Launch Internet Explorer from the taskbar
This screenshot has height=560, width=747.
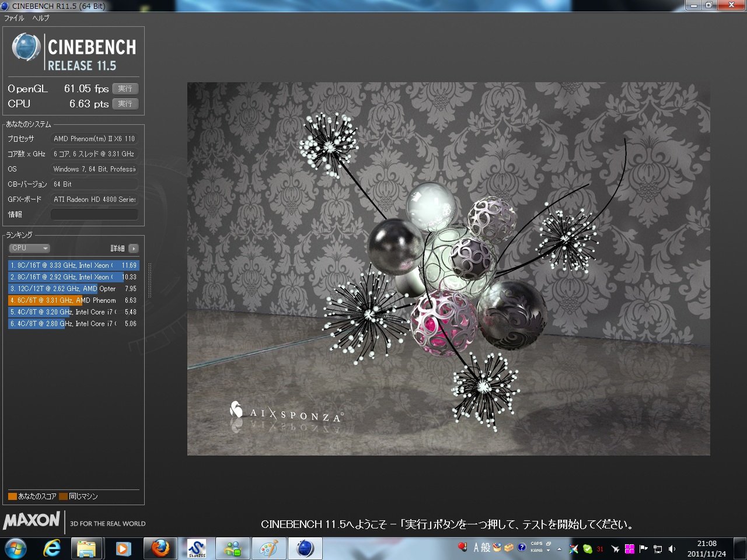click(53, 549)
